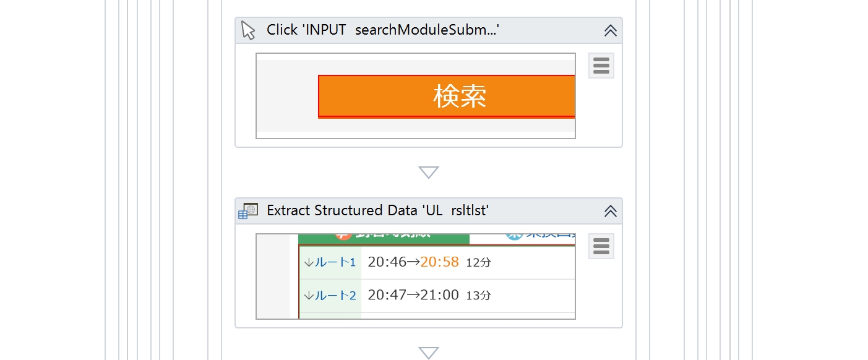Collapse the Click 'INPUT searchModuleSubm...' activity
The height and width of the screenshot is (360, 868).
pos(611,30)
